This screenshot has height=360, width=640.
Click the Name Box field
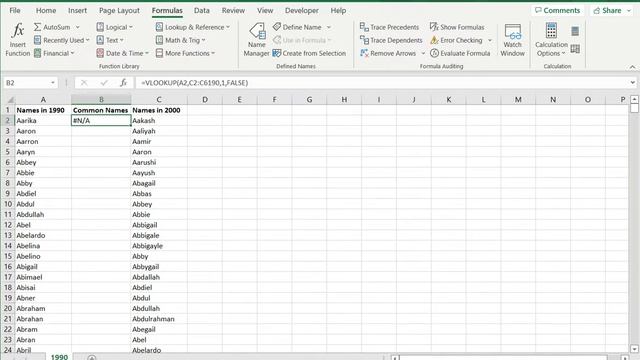[26, 83]
